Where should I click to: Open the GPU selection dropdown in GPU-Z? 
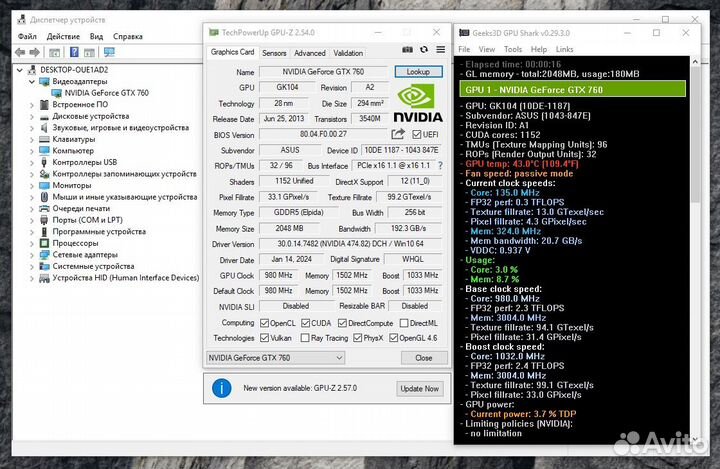click(x=275, y=357)
